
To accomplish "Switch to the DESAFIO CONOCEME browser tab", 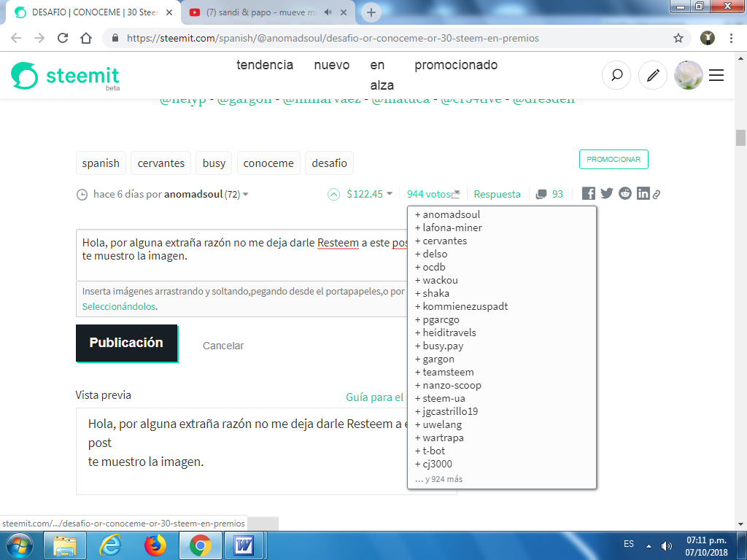I will coord(94,12).
